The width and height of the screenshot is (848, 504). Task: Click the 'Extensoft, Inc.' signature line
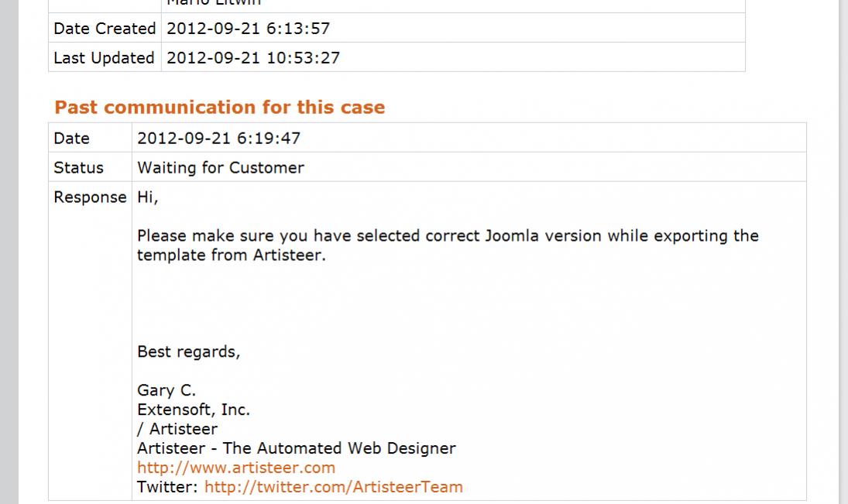[194, 410]
